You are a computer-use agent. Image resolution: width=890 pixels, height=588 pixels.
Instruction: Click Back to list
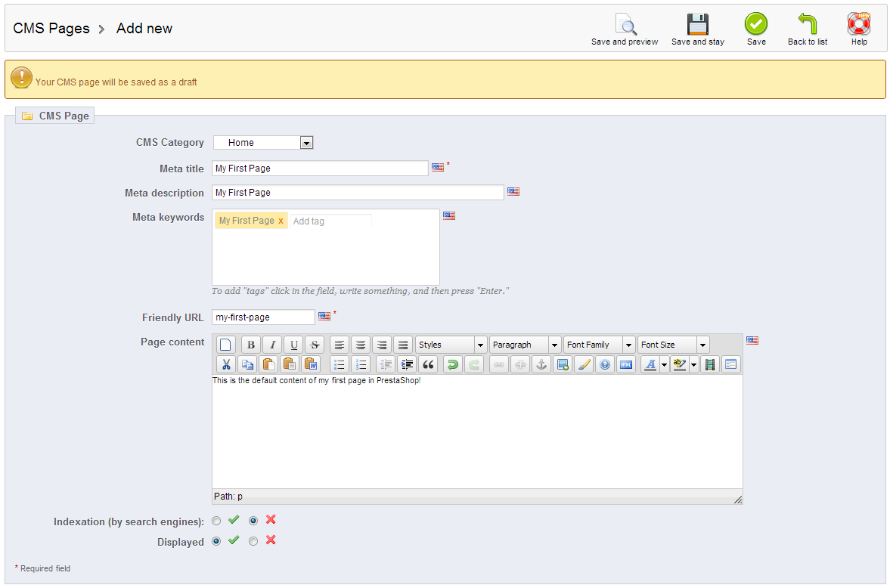point(806,28)
